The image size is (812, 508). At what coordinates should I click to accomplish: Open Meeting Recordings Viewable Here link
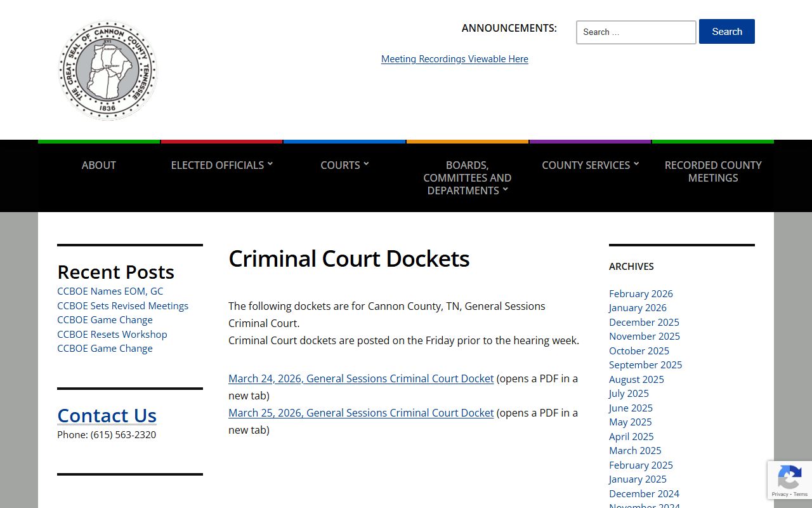point(455,59)
